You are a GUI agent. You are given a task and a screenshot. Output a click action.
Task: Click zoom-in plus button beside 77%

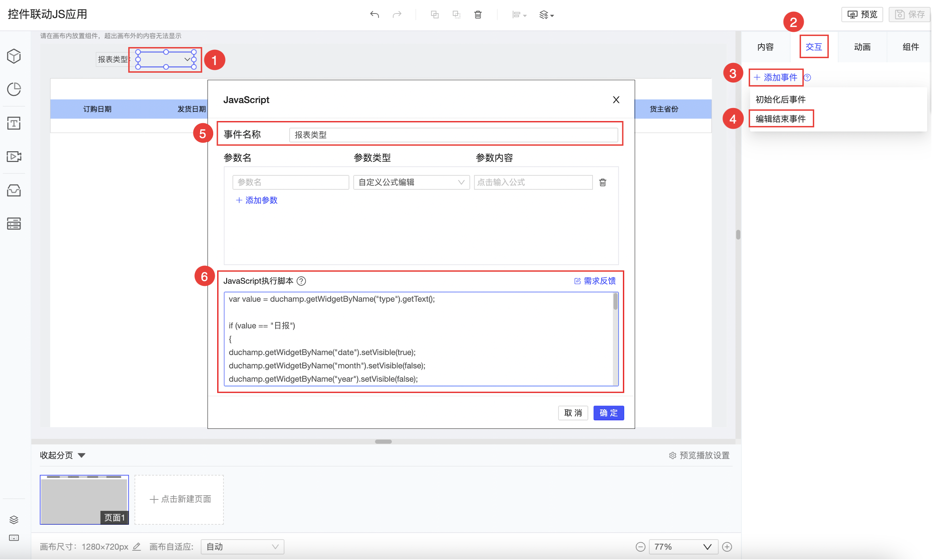pos(727,547)
